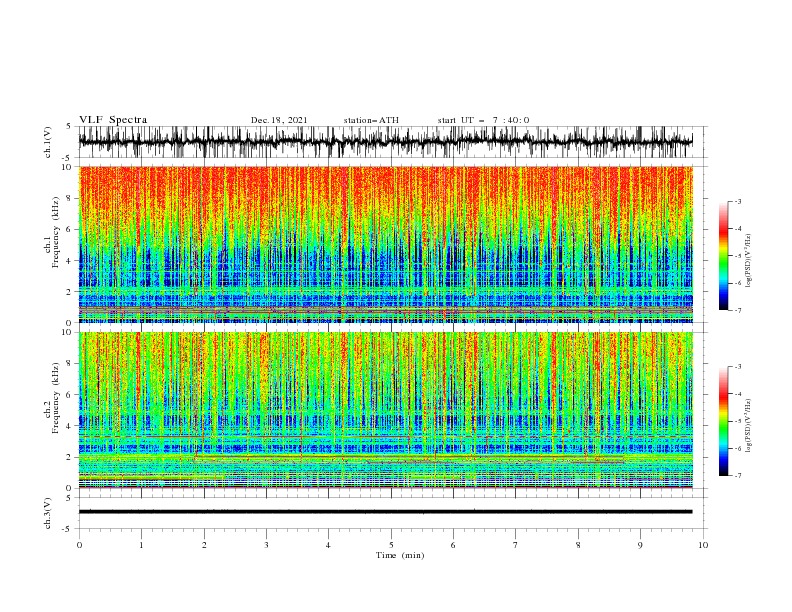
Task: Click the '-3' label on the ch.1 color scale
Action: coord(737,201)
